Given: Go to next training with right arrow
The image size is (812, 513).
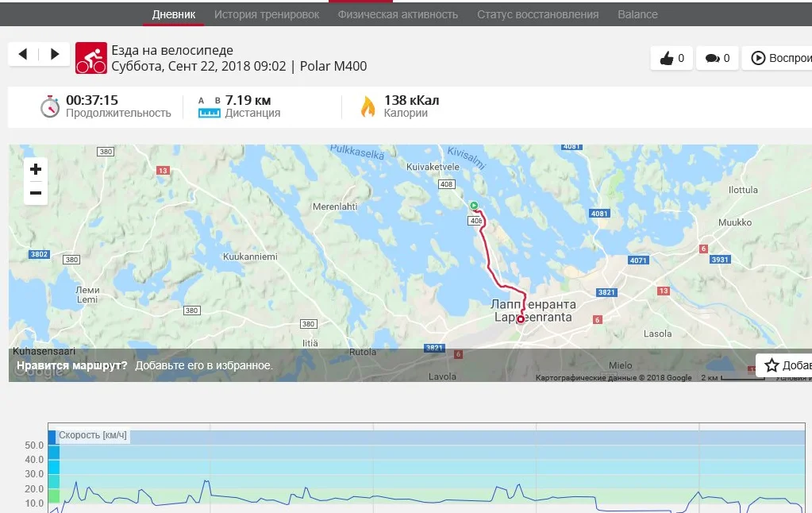Looking at the screenshot, I should (55, 54).
